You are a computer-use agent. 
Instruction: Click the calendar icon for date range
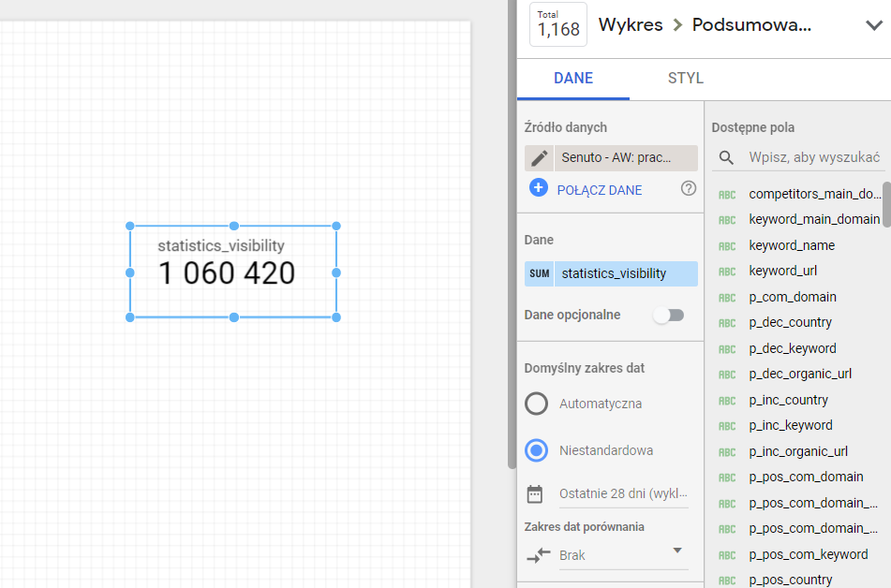point(535,493)
